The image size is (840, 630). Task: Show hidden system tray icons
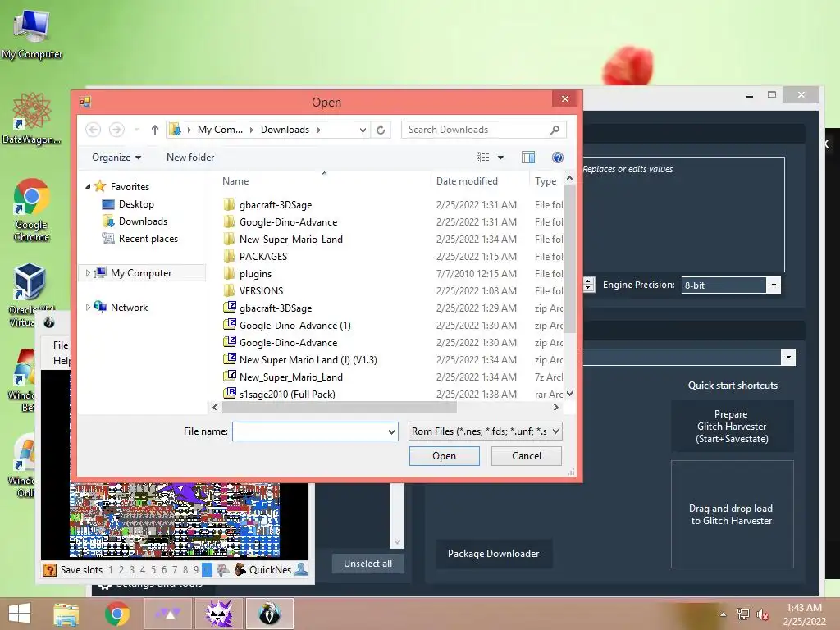tap(724, 614)
